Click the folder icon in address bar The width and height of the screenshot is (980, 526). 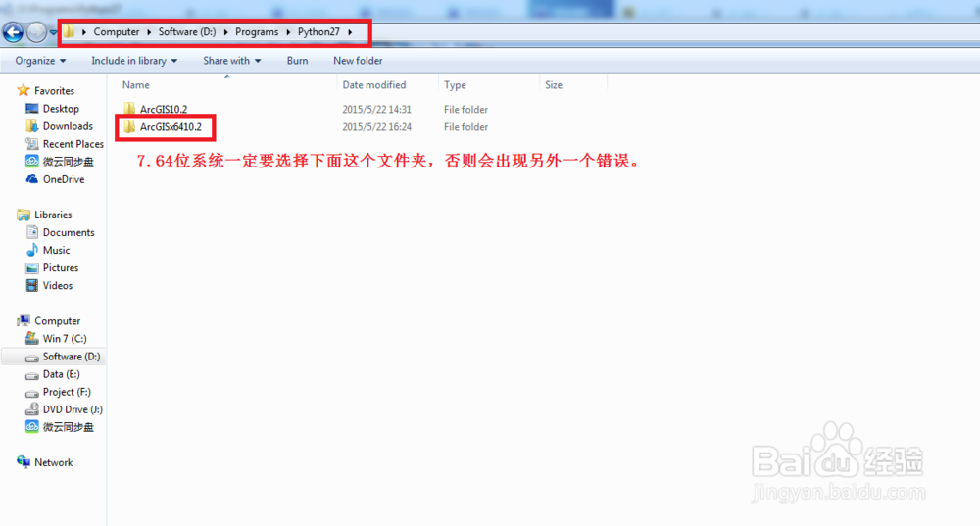pyautogui.click(x=70, y=32)
